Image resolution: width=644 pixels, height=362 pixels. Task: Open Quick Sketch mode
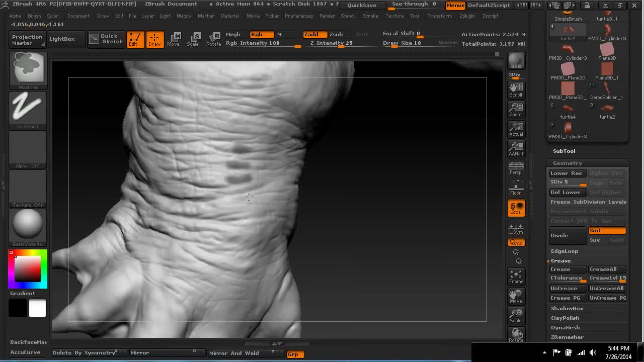tap(106, 39)
